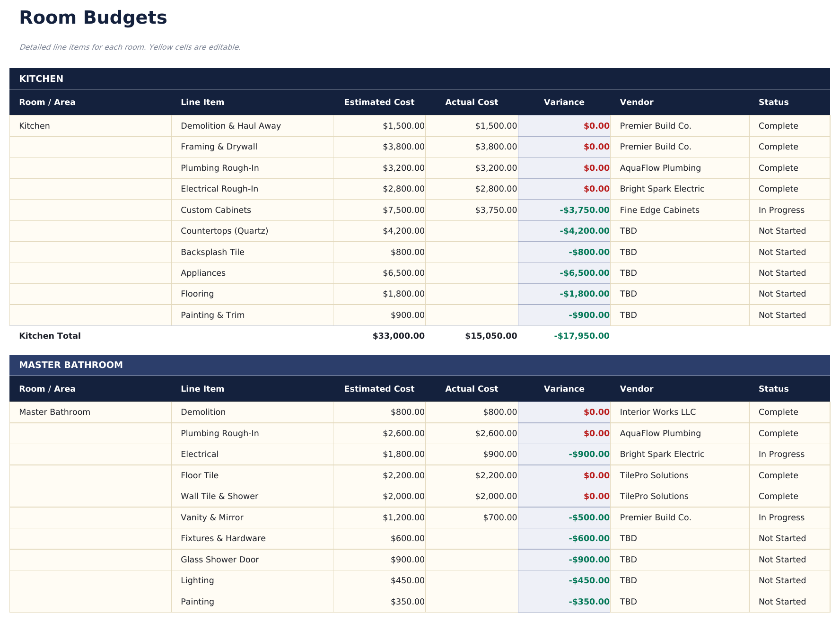Viewport: 840px width, 622px height.
Task: Select the Framing & Drywall variance cell
Action: [564, 147]
